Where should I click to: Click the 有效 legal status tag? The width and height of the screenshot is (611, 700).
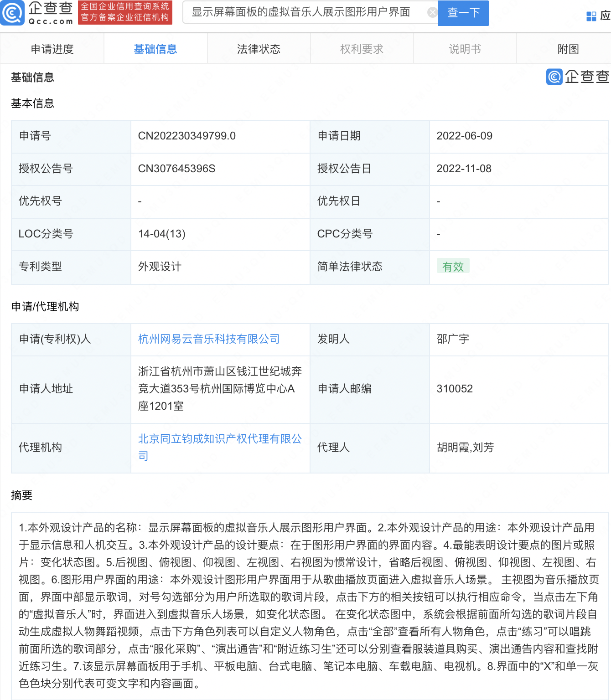click(453, 267)
